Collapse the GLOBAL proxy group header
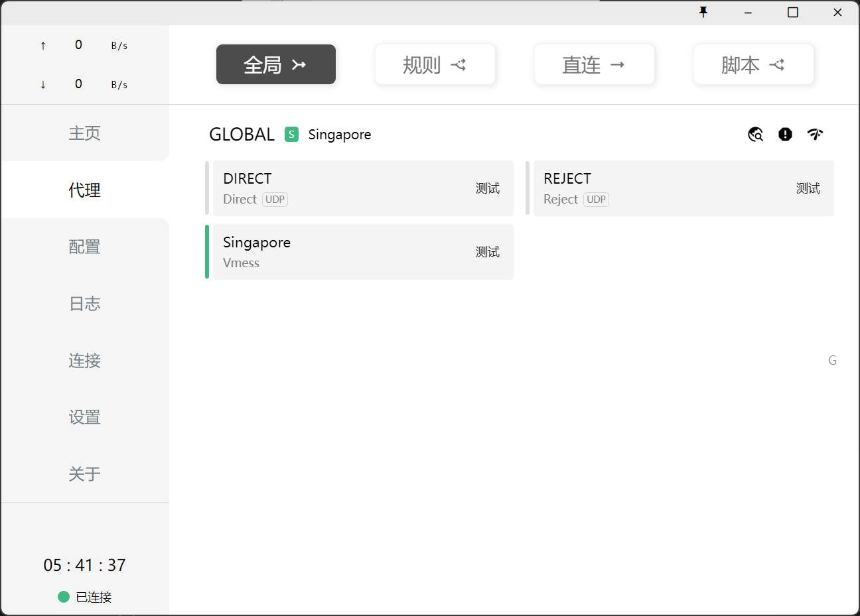The width and height of the screenshot is (860, 616). pyautogui.click(x=242, y=135)
